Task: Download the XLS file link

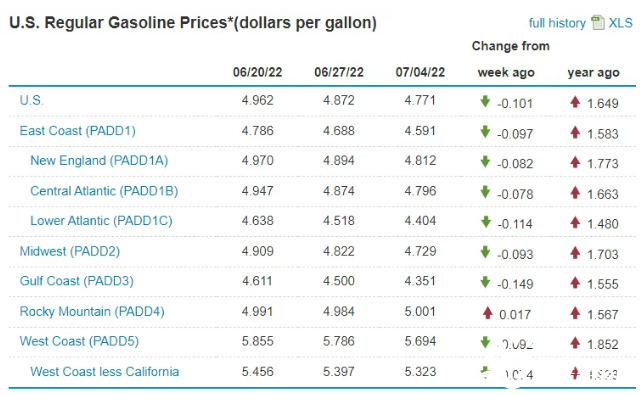Action: 621,23
